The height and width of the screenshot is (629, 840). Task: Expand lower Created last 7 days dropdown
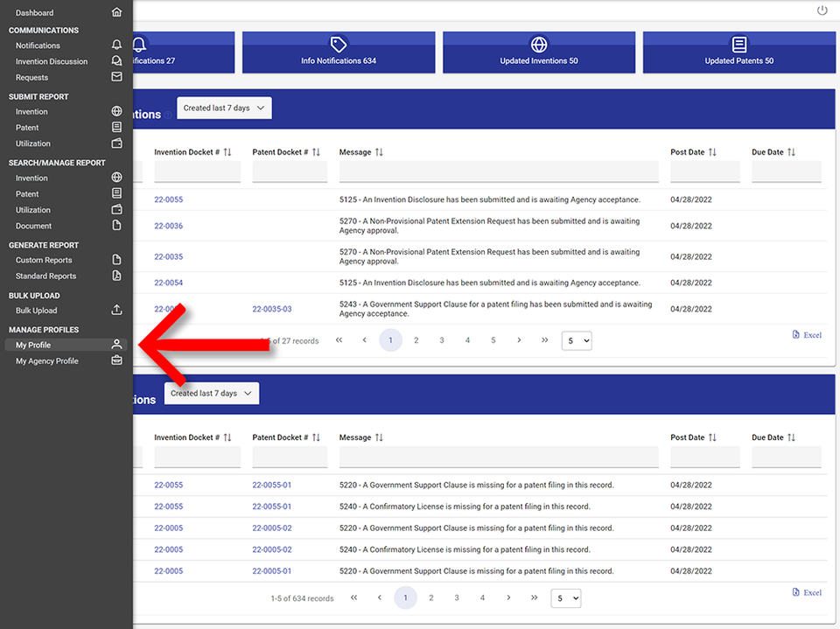tap(212, 394)
